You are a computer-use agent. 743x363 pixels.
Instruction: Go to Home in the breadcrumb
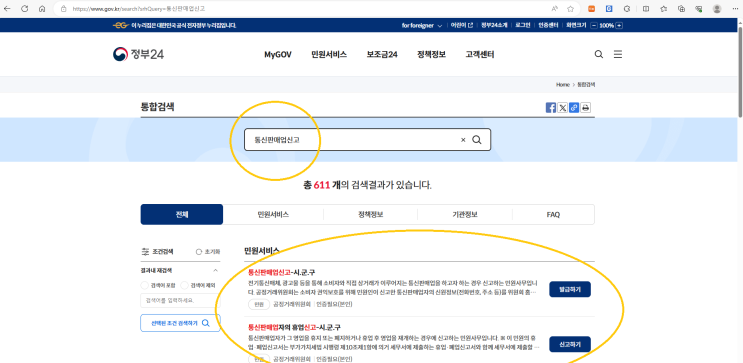point(562,84)
